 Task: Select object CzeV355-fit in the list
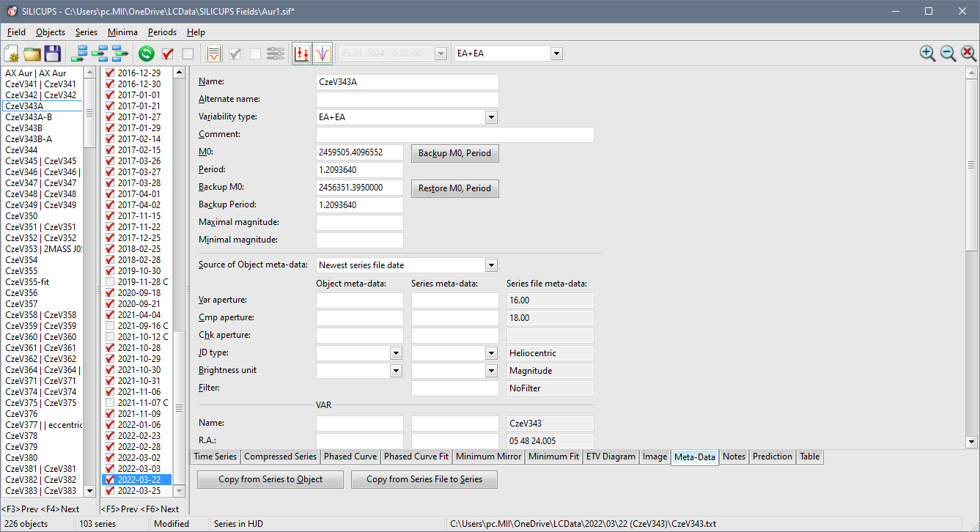point(27,282)
